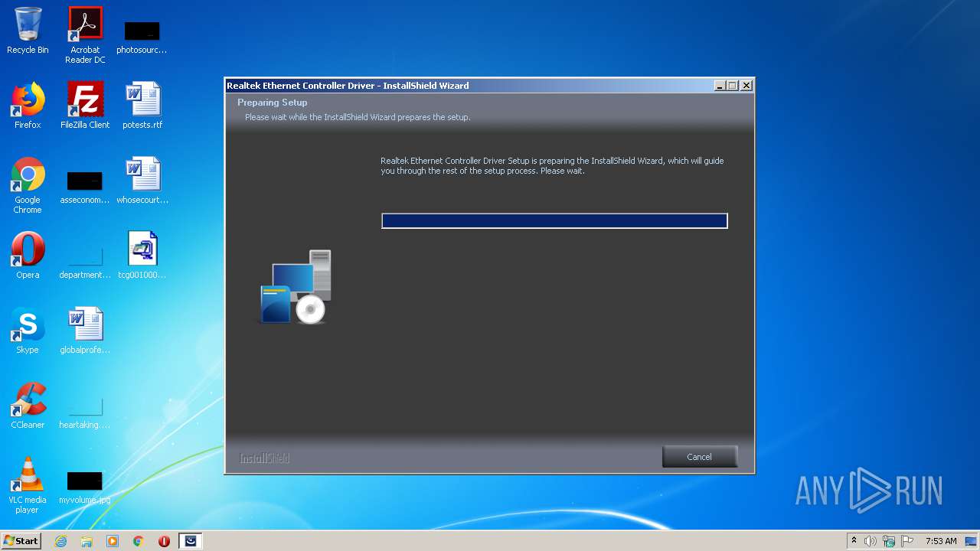
Task: Open tcg001000... installer file
Action: pyautogui.click(x=142, y=256)
